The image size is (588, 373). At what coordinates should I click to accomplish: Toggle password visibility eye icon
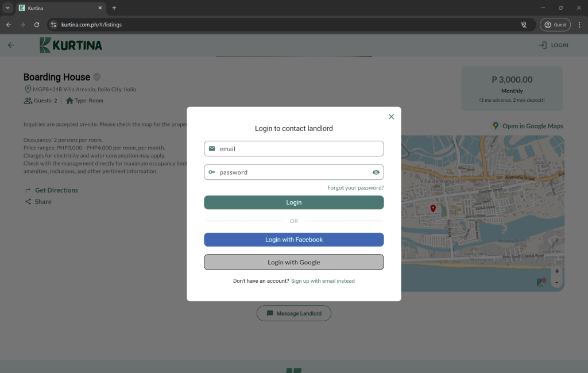pos(376,172)
